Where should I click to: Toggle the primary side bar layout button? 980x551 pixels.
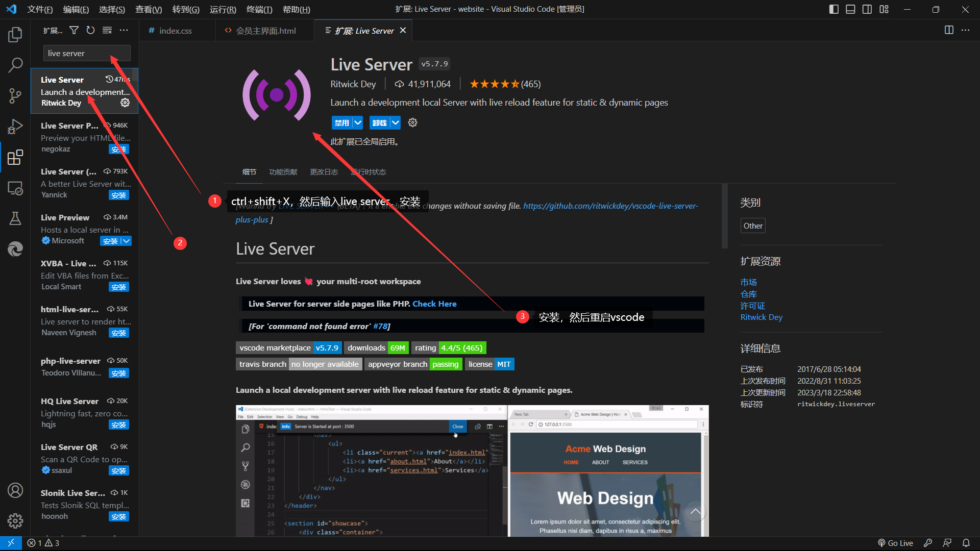[x=834, y=9]
